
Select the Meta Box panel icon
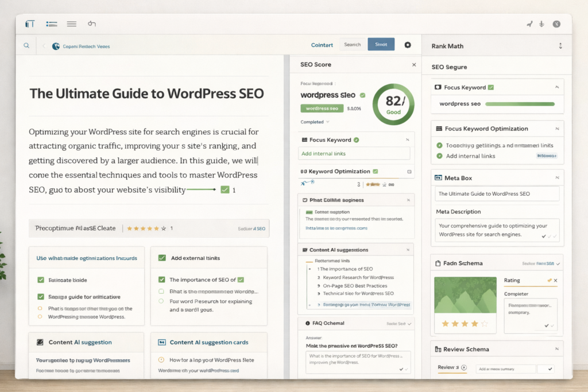point(437,177)
